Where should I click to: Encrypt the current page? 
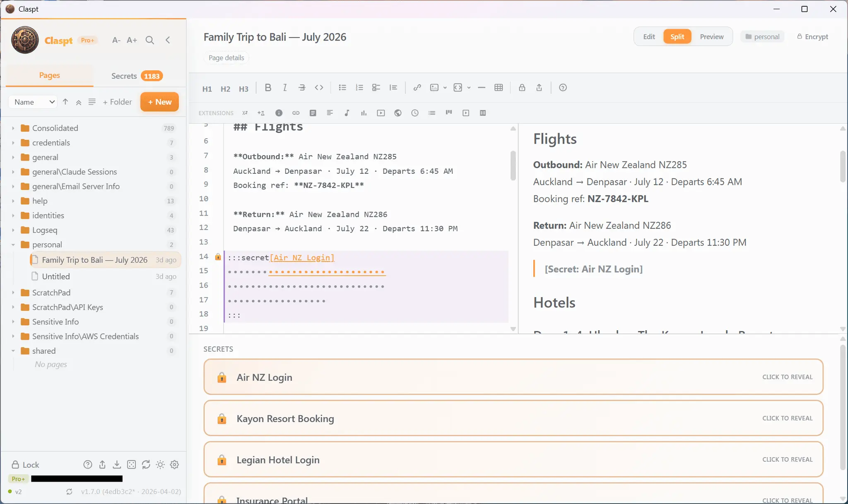(x=812, y=37)
